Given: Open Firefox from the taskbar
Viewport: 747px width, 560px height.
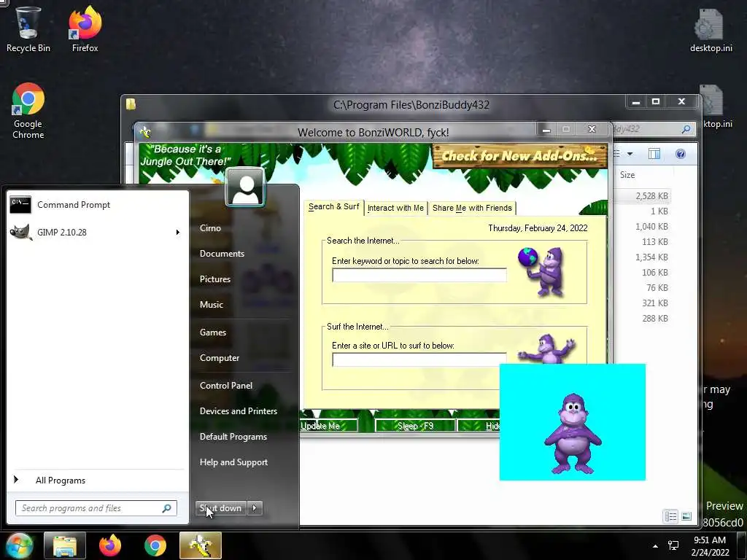Looking at the screenshot, I should coord(110,545).
